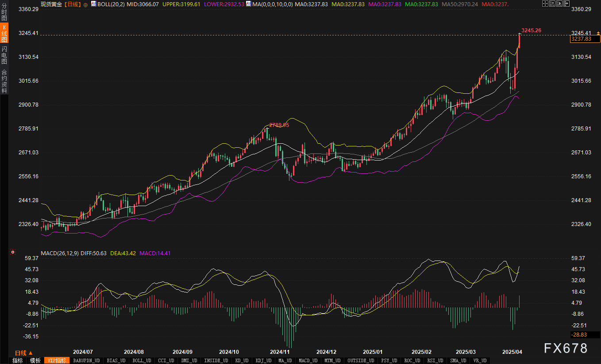Click the 指标 button at the bottom

tap(17, 360)
